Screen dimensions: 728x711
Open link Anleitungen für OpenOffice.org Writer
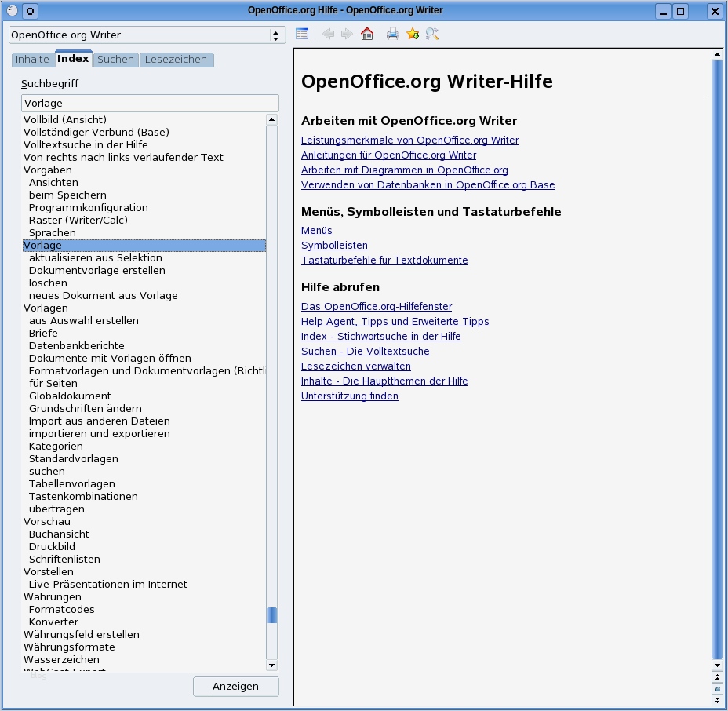tap(388, 155)
